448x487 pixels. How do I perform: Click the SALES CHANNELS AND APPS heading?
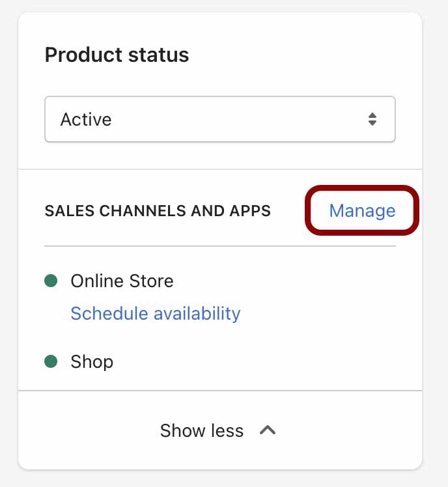(158, 211)
